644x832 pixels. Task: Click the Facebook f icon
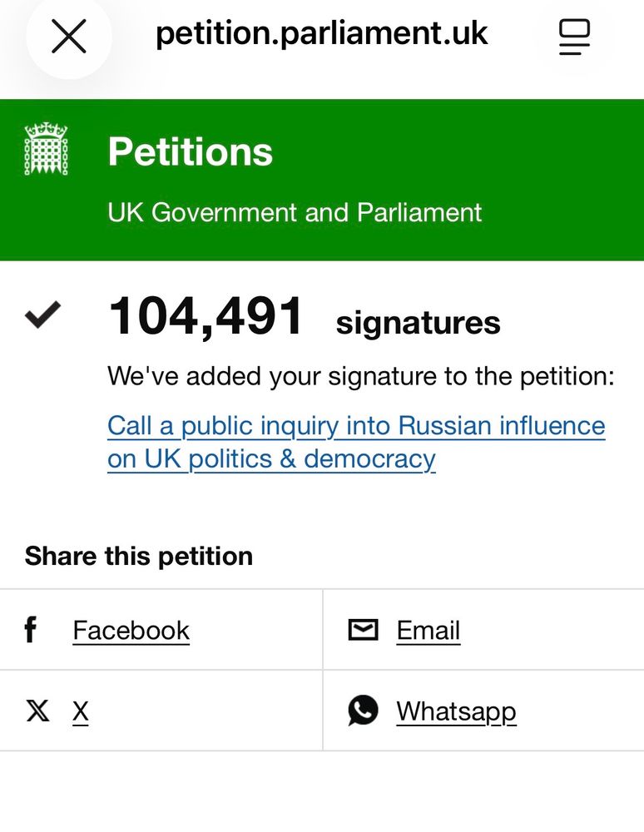click(31, 630)
